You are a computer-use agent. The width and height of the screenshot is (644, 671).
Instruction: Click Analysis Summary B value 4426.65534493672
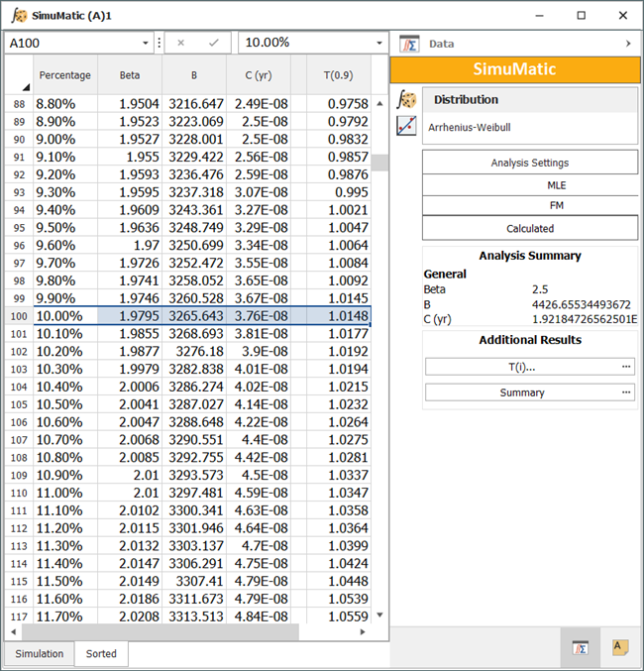tap(582, 304)
